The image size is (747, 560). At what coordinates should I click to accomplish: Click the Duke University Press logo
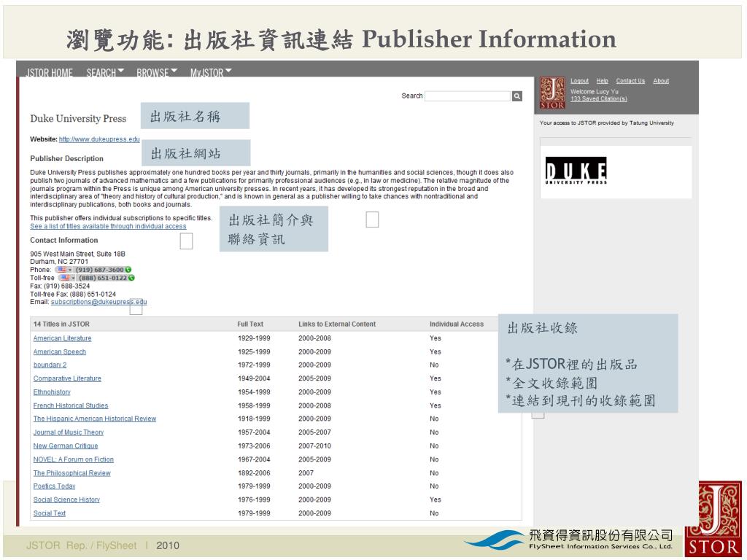point(576,171)
